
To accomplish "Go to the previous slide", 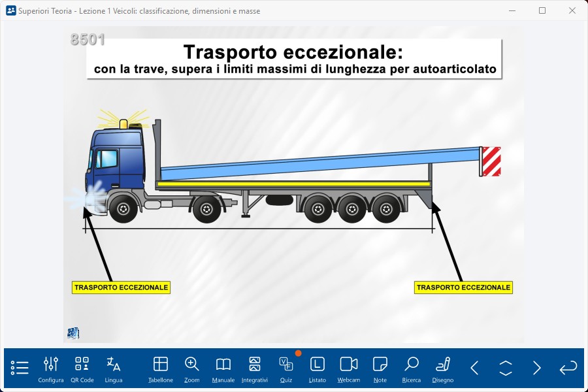I will tap(475, 368).
